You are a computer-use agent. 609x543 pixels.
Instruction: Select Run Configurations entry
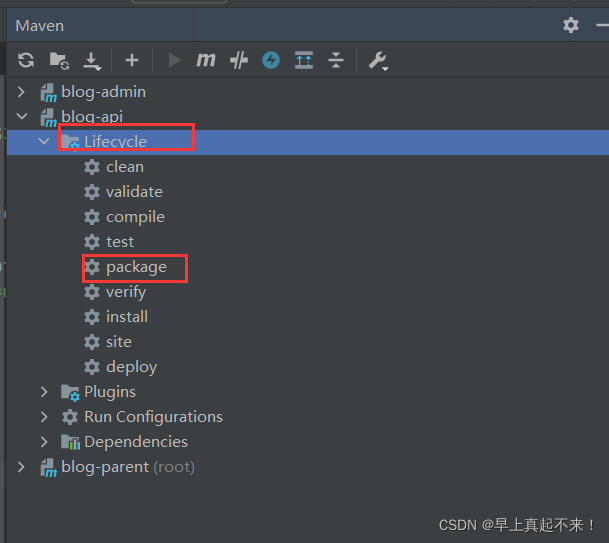(x=153, y=417)
